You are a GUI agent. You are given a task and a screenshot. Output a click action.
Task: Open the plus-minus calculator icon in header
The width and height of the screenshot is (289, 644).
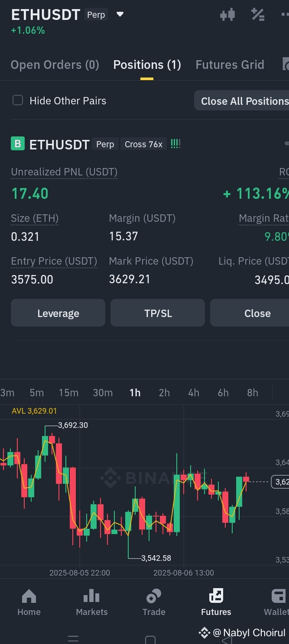[x=258, y=14]
